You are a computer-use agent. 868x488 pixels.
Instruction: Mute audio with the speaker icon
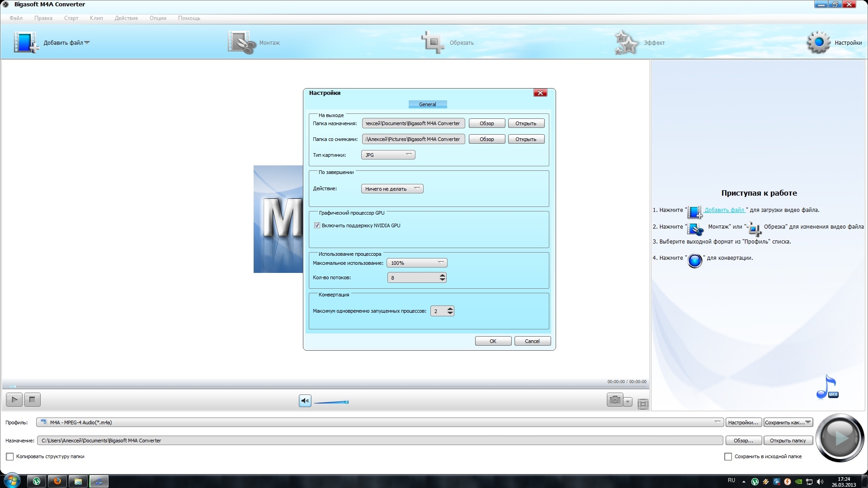pyautogui.click(x=305, y=401)
